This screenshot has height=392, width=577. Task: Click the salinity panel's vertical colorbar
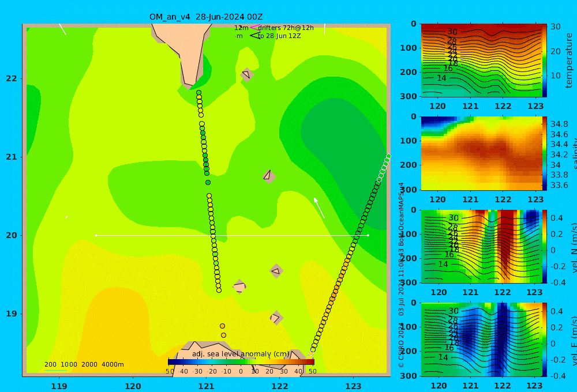click(x=545, y=153)
